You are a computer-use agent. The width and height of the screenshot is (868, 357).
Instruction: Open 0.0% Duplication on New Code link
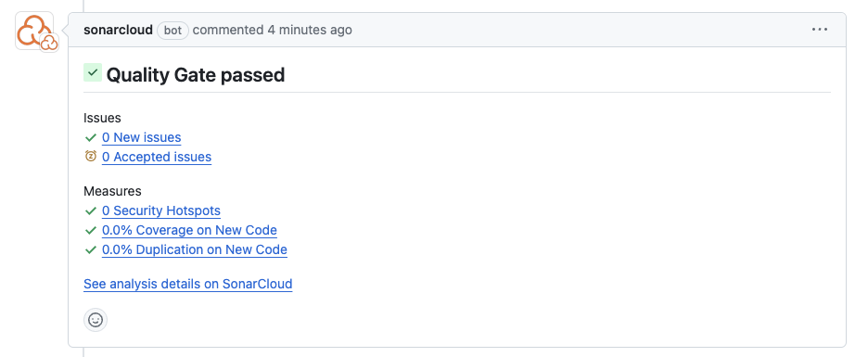tap(195, 249)
